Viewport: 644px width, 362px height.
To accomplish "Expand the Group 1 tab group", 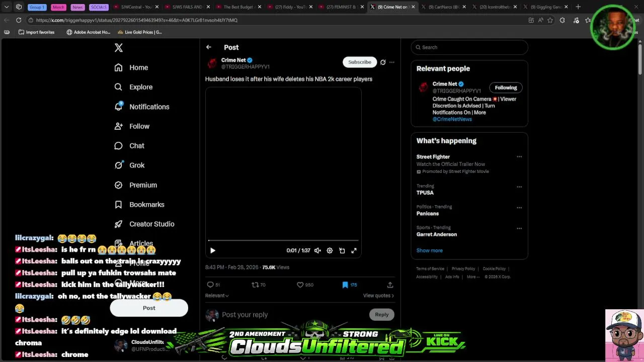I will 37,7.
